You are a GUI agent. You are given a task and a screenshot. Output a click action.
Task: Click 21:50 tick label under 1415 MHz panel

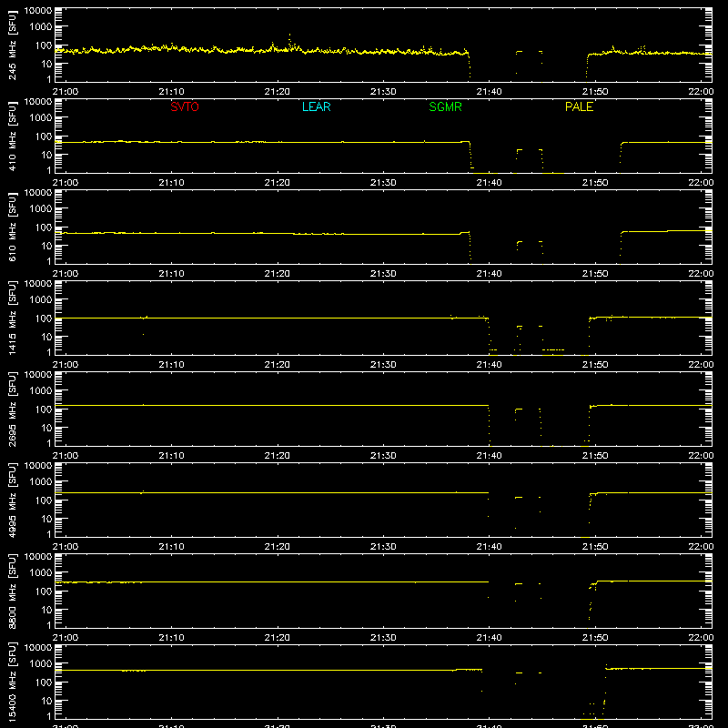[x=595, y=365]
